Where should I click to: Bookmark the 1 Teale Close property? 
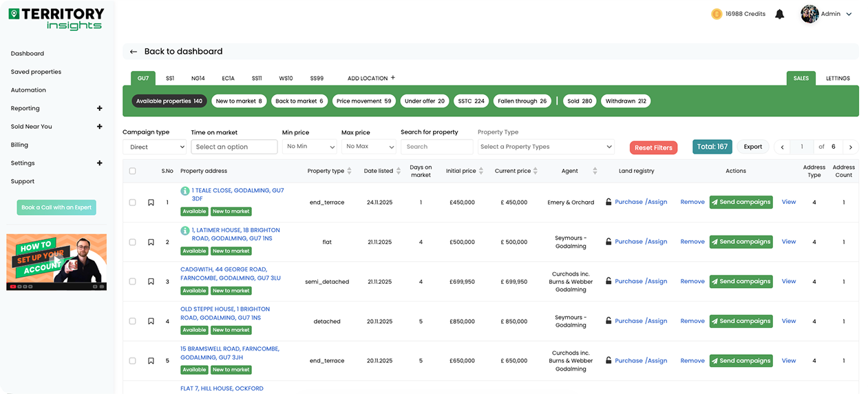tap(151, 203)
